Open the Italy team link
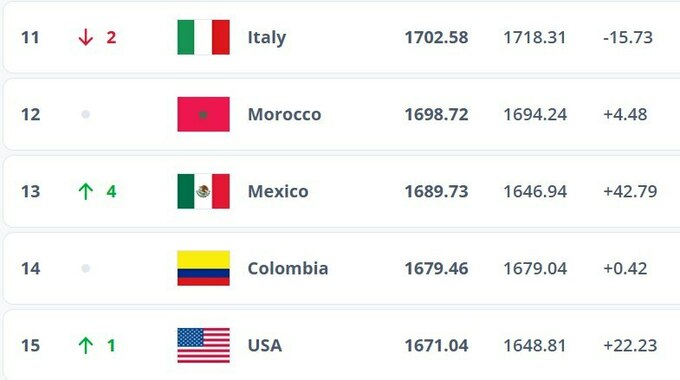This screenshot has height=380, width=680. click(x=267, y=38)
